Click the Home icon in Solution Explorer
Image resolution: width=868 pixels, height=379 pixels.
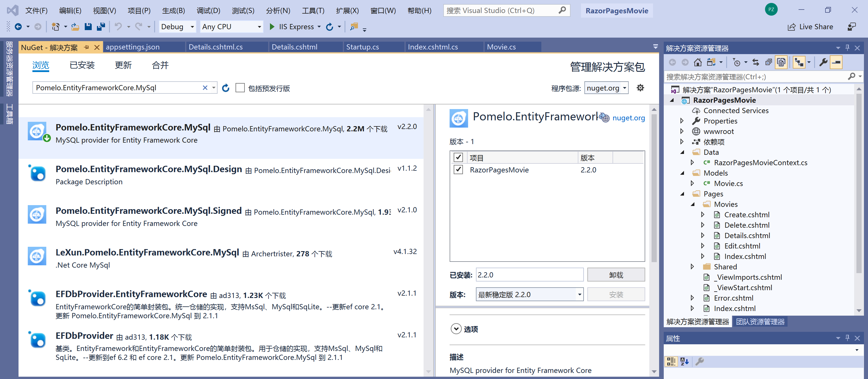(x=698, y=62)
